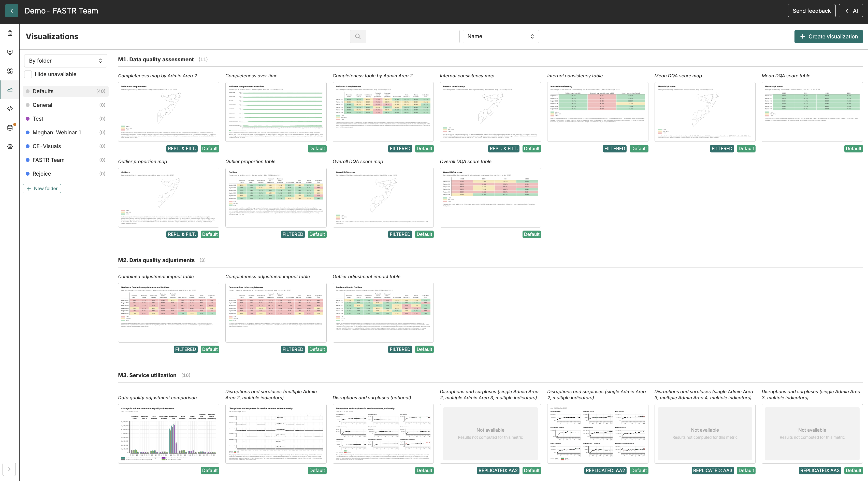Image resolution: width=868 pixels, height=481 pixels.
Task: Open Outlier proportion map thumbnail
Action: click(168, 197)
